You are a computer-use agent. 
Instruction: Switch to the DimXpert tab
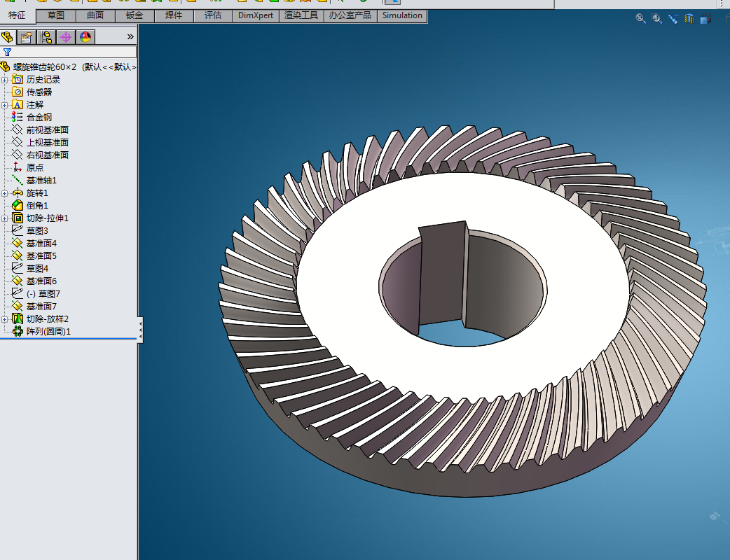pyautogui.click(x=256, y=15)
